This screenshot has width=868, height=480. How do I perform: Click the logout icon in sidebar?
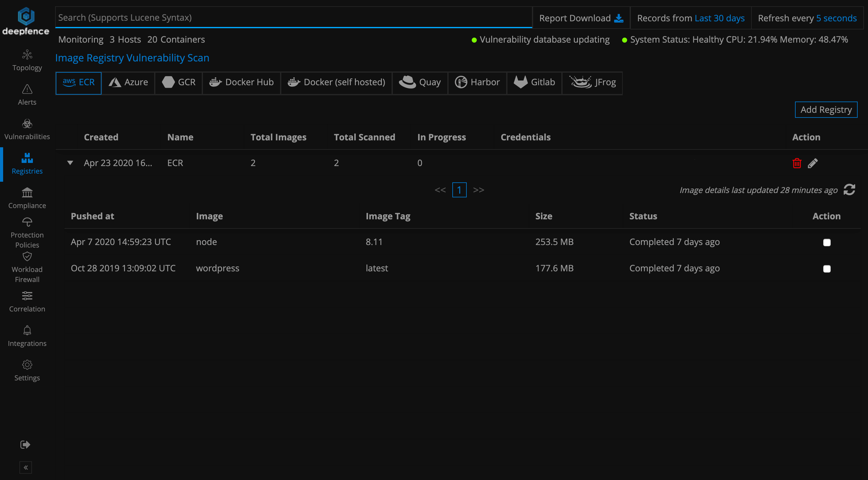[x=25, y=445]
